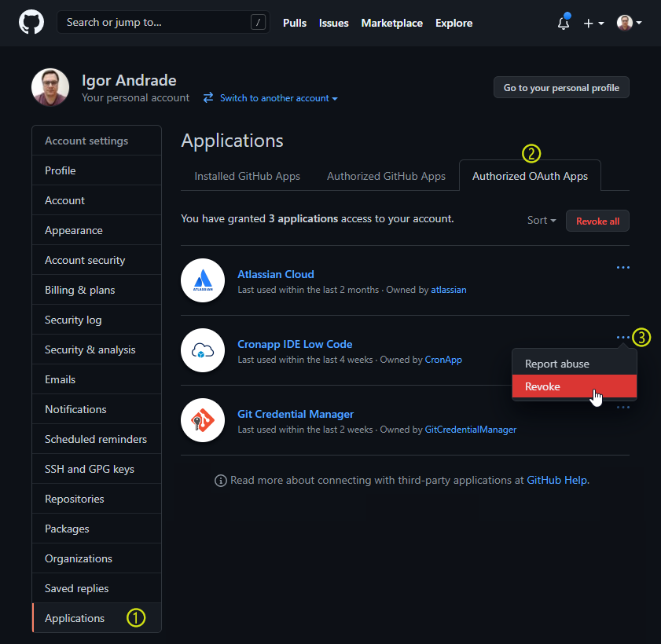Open Profile in the settings sidebar
Image resolution: width=661 pixels, height=644 pixels.
[97, 170]
